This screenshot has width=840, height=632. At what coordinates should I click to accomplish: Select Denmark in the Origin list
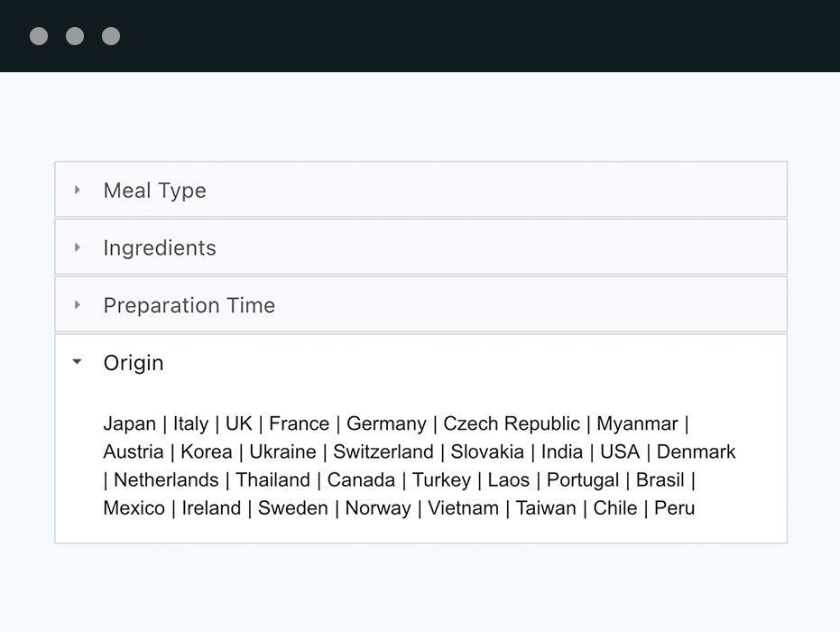coord(696,452)
